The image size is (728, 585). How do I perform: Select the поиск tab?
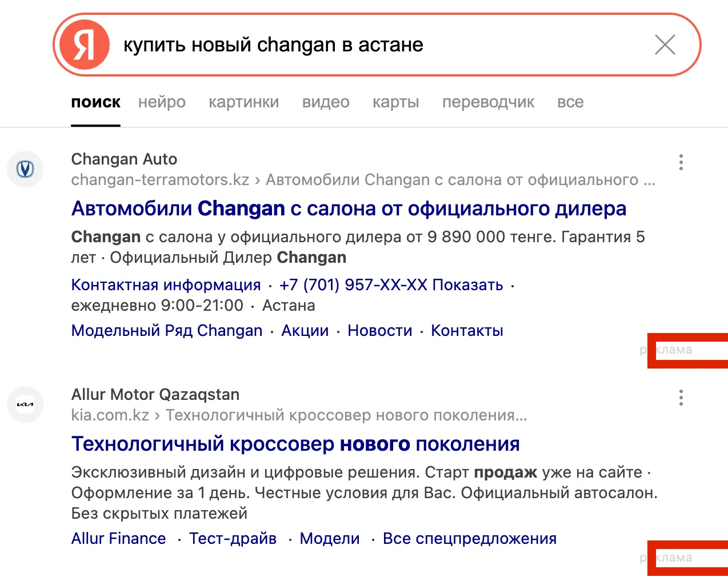95,102
